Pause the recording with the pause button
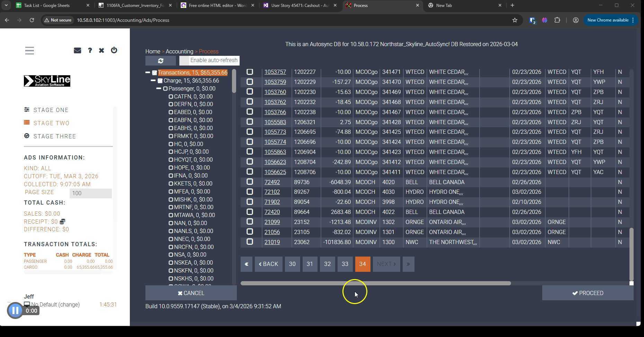This screenshot has height=337, width=644. coord(15,310)
